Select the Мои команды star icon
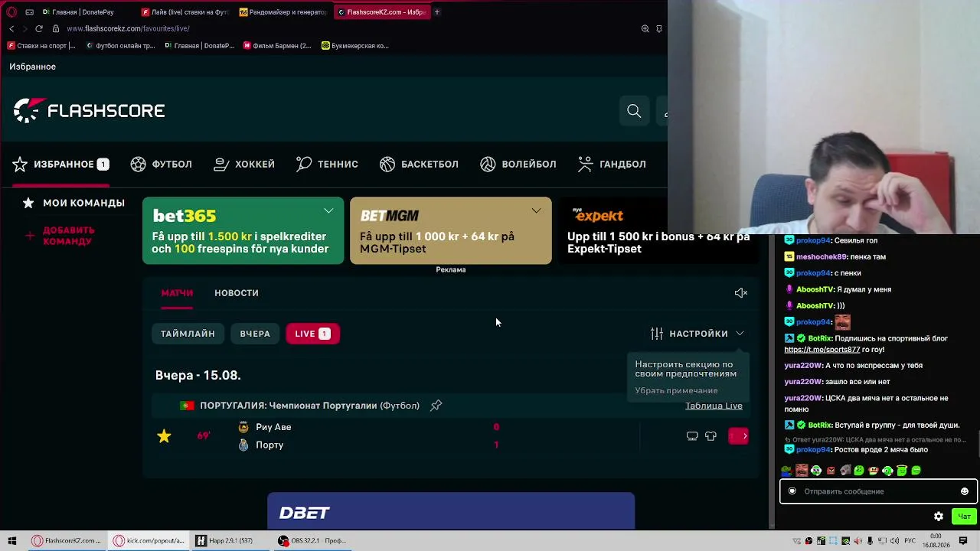Screen dimensions: 980x551 pyautogui.click(x=28, y=203)
